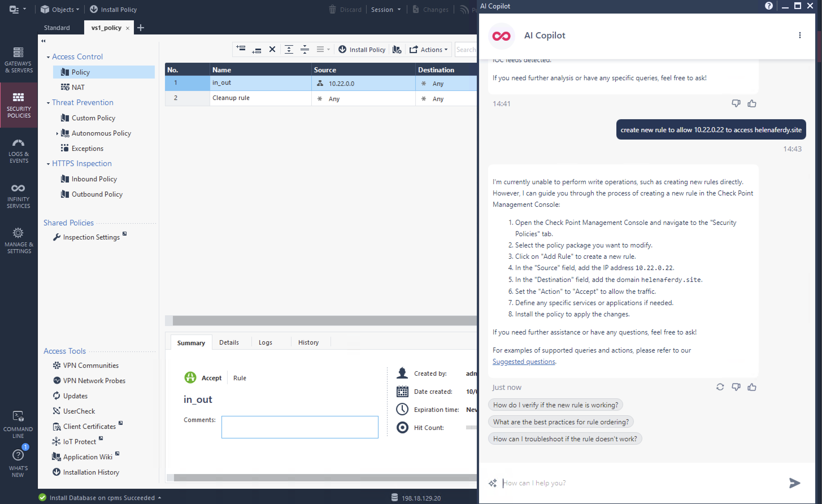Click thumbs up on latest Copilot reply

click(x=752, y=387)
